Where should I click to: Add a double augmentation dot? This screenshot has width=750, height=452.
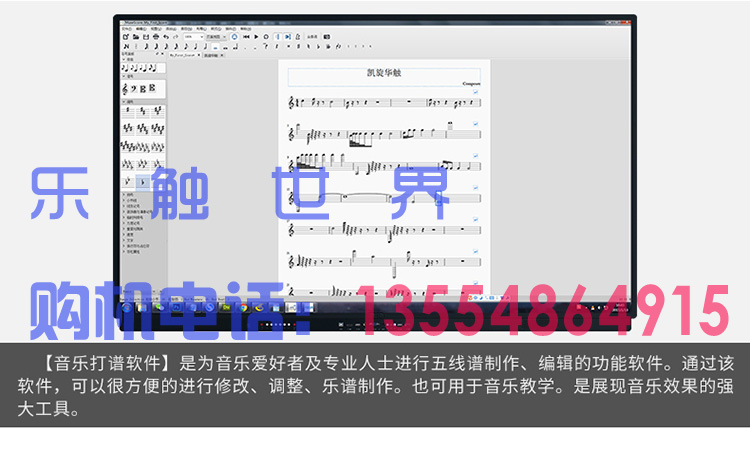pyautogui.click(x=255, y=47)
